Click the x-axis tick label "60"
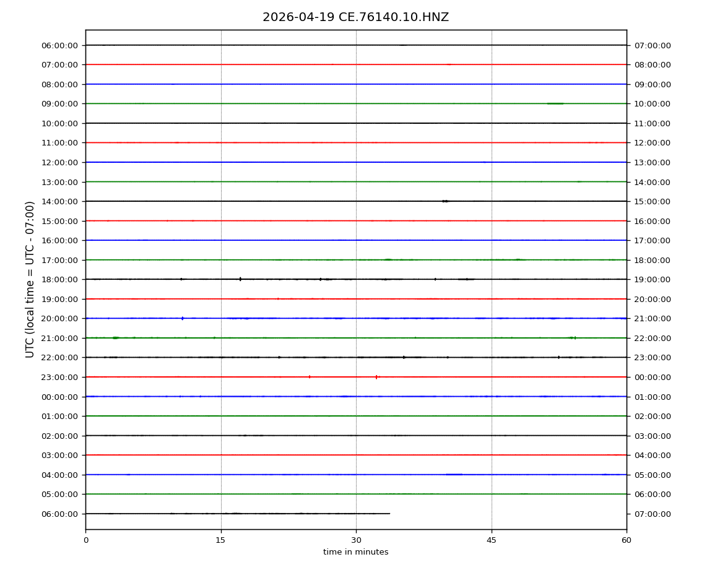The height and width of the screenshot is (588, 712). tap(627, 540)
